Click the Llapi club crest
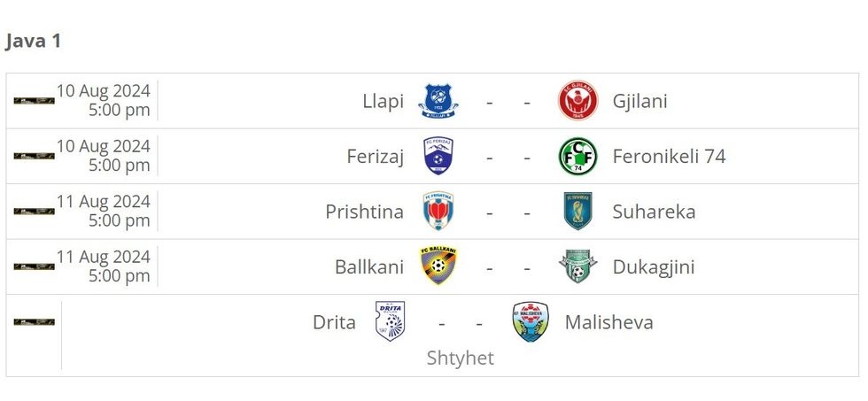 point(438,101)
